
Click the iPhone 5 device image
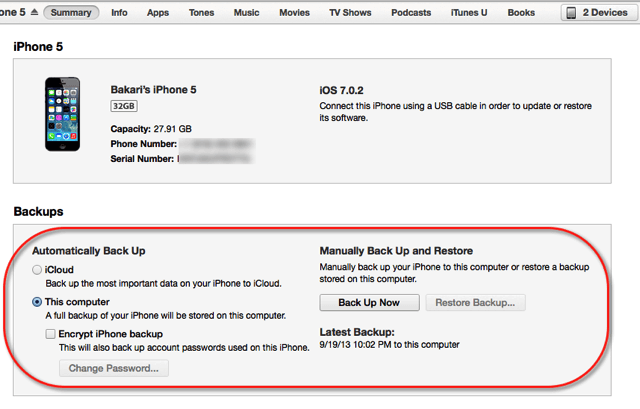(x=62, y=114)
